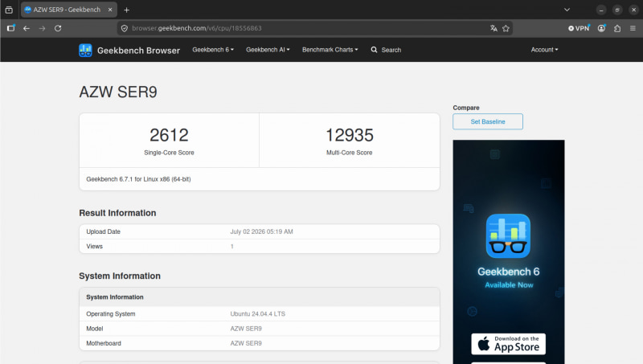Click the translate page icon
The image size is (643, 364).
point(494,28)
